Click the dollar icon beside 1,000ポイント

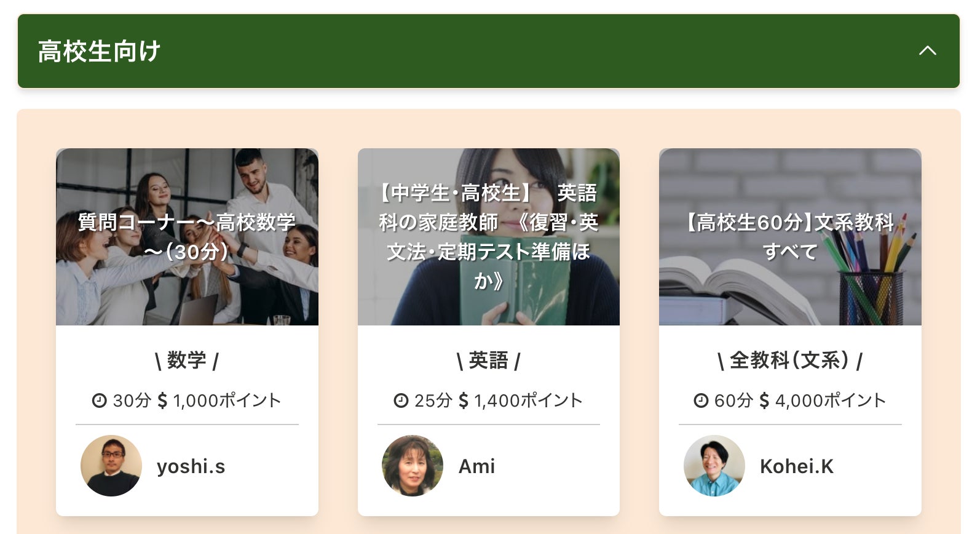(162, 400)
